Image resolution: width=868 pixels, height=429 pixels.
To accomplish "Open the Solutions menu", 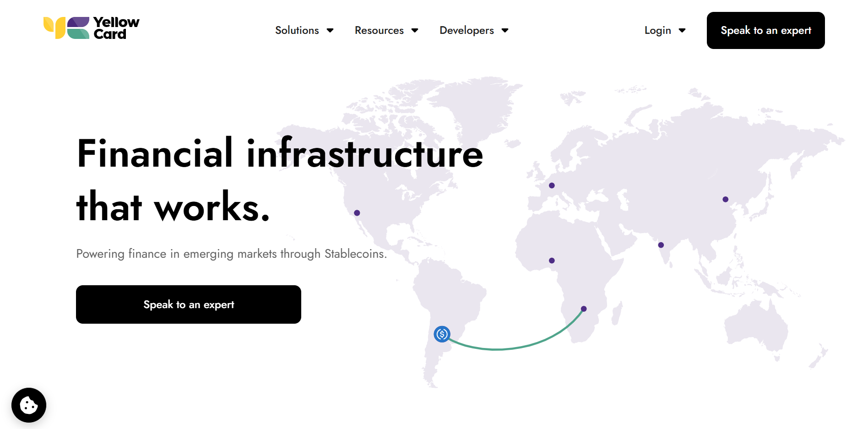I will click(297, 30).
